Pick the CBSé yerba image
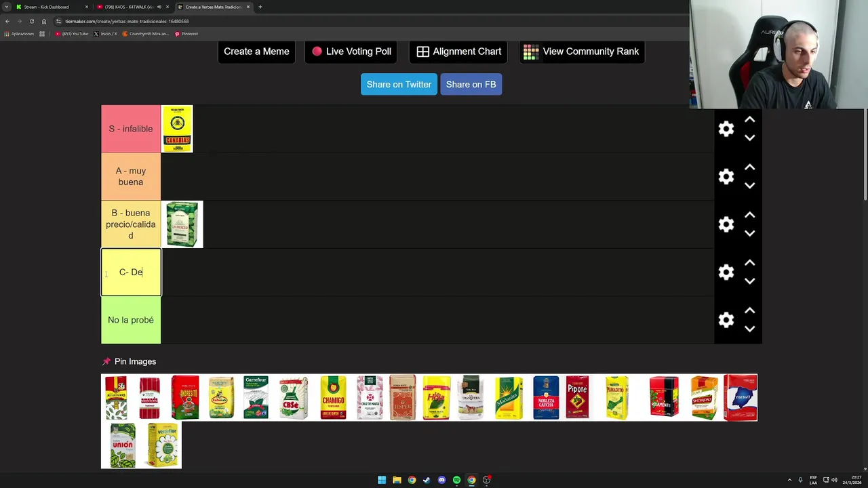 click(294, 397)
